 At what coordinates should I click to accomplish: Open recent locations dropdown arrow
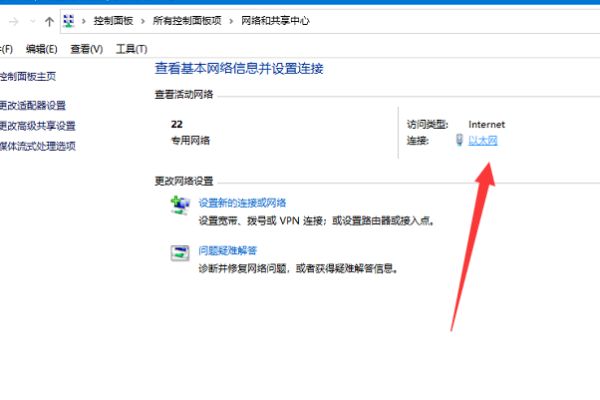[x=33, y=21]
